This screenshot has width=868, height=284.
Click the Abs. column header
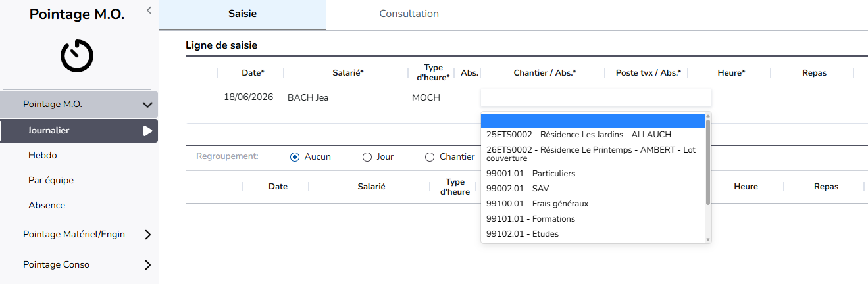tap(470, 73)
